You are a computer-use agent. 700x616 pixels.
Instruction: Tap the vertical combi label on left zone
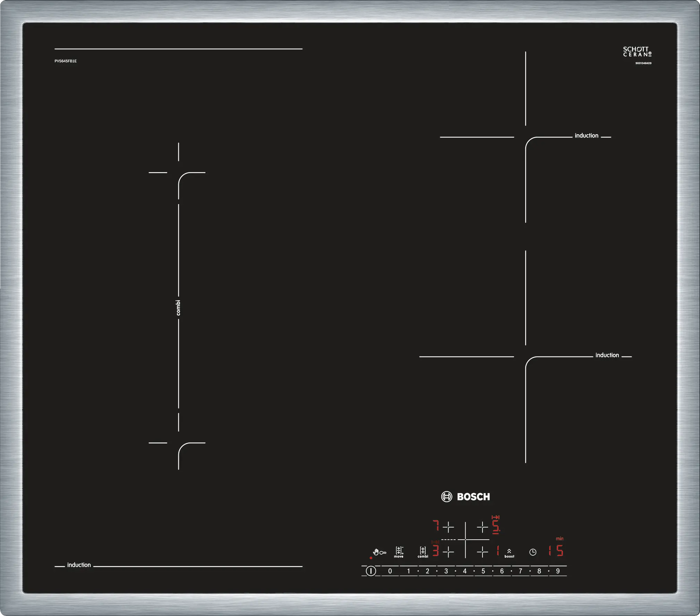[x=178, y=307]
